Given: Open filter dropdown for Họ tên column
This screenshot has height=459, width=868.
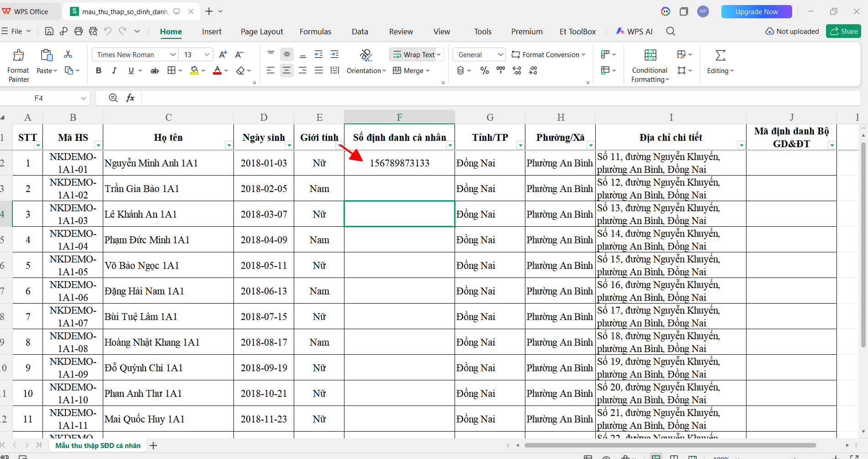Looking at the screenshot, I should point(229,145).
